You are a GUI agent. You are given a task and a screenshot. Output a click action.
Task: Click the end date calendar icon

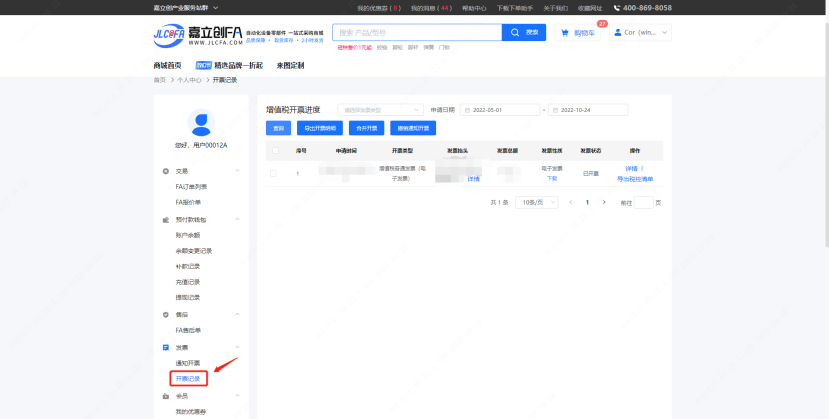pos(555,110)
